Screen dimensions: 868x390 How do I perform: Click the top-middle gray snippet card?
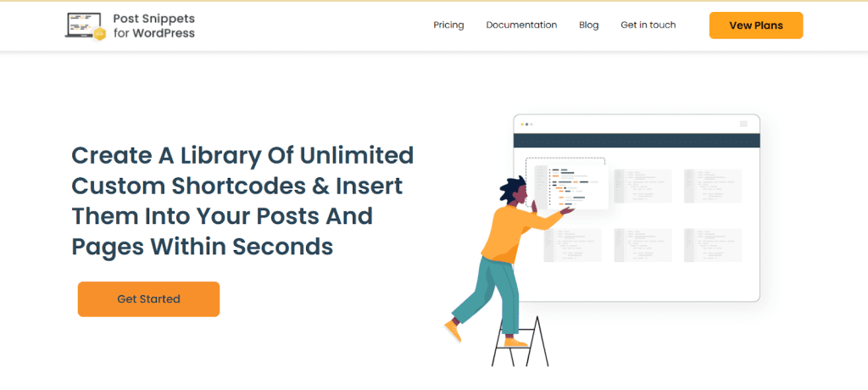click(x=643, y=186)
